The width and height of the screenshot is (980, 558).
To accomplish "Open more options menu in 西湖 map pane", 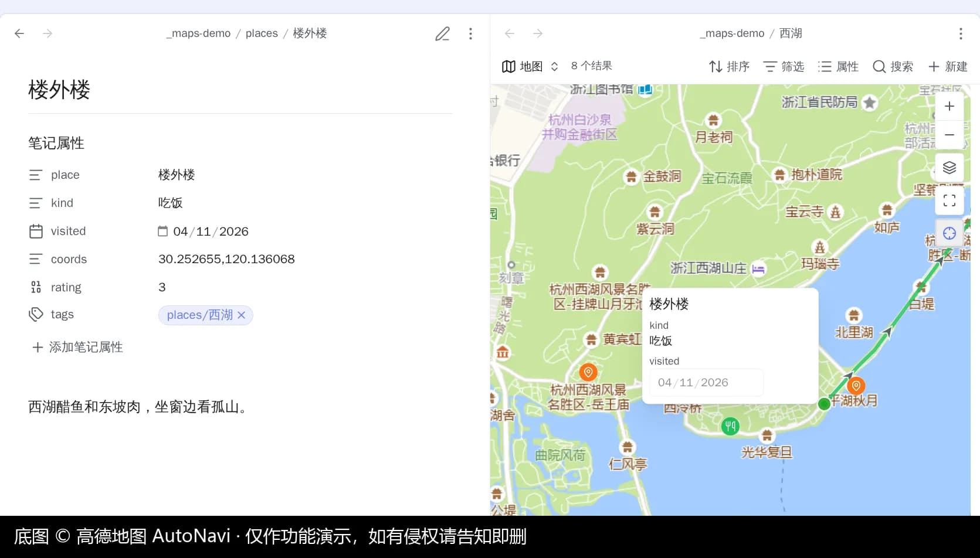I will [x=961, y=33].
